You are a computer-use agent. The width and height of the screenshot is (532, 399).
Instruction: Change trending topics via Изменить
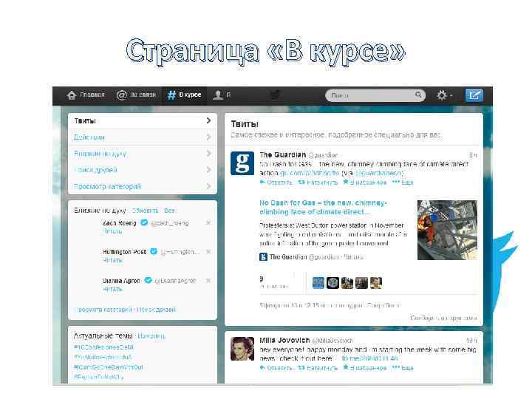pyautogui.click(x=151, y=336)
